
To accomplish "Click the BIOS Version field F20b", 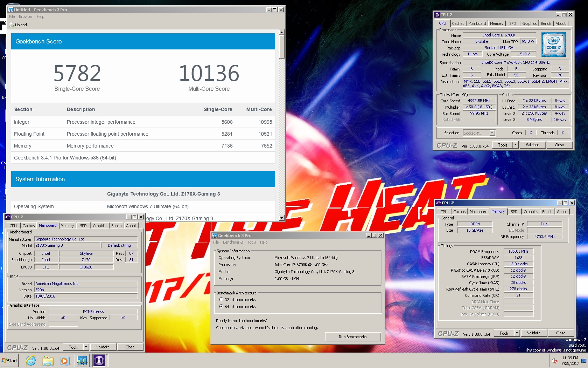I will click(86, 290).
